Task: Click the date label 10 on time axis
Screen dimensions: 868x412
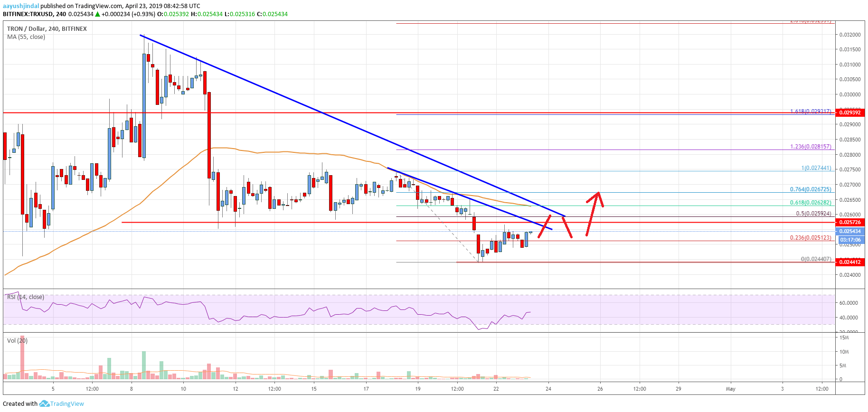Action: click(x=183, y=389)
